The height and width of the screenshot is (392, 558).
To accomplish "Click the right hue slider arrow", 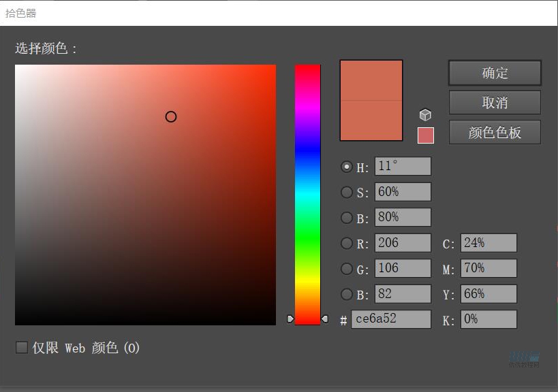I will click(325, 318).
